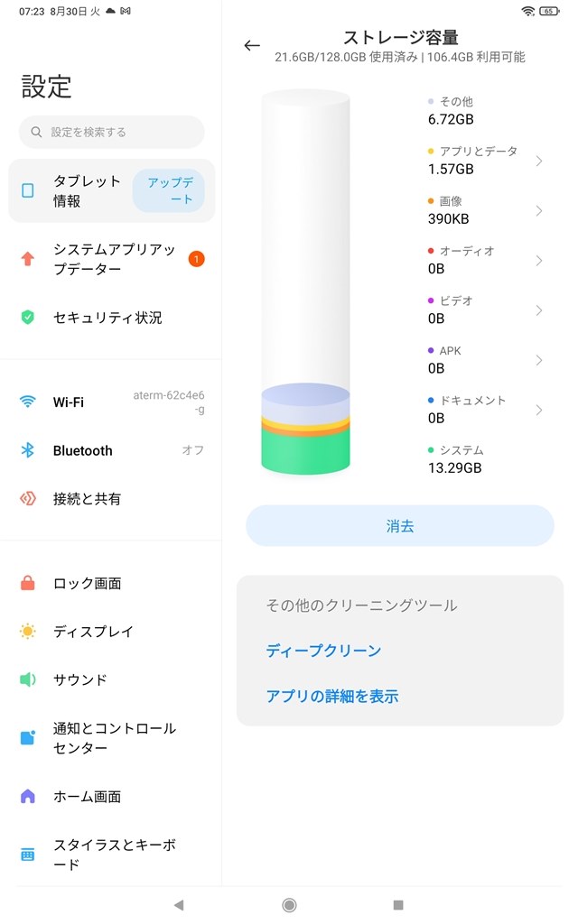Open the Deep Clean (ディープクリーン) link
The image size is (578, 924).
click(x=323, y=651)
